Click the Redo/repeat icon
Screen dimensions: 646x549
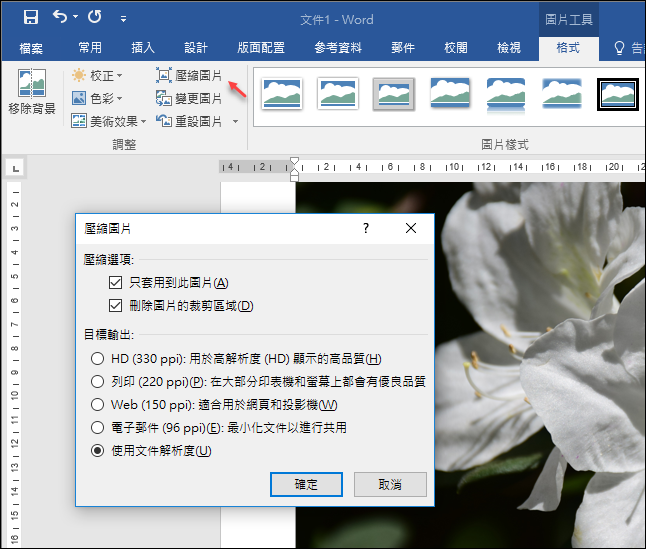coord(95,17)
